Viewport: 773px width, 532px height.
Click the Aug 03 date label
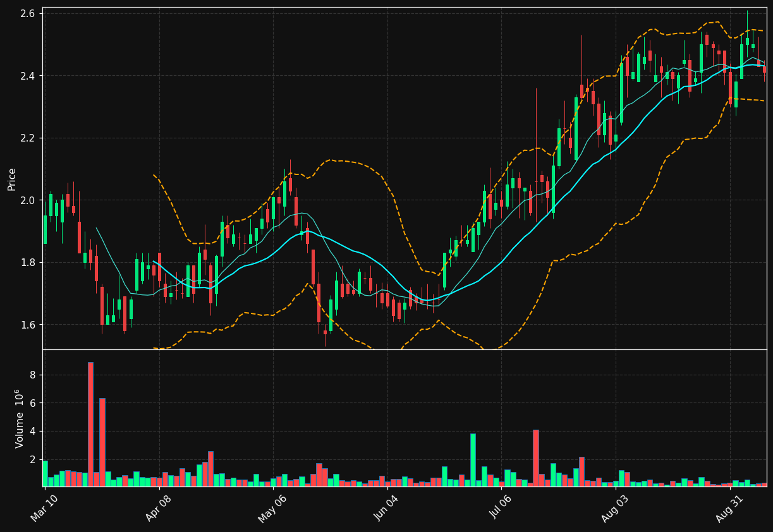coord(616,508)
